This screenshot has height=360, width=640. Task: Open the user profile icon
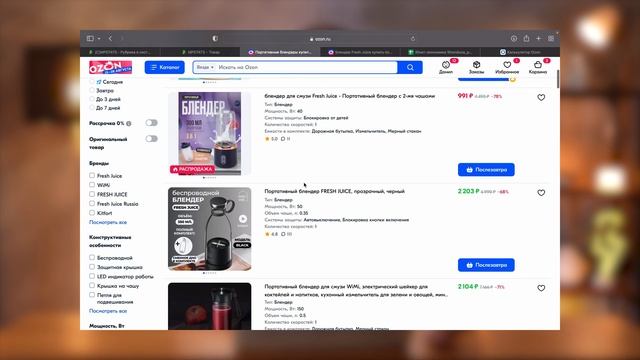[446, 67]
